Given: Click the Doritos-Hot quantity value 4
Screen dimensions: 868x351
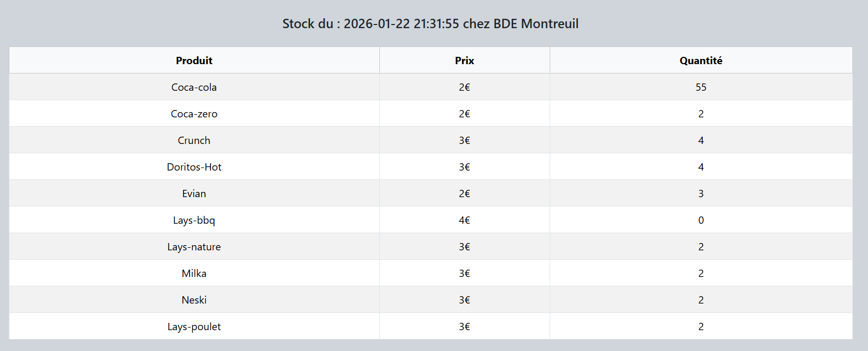Looking at the screenshot, I should coord(701,167).
